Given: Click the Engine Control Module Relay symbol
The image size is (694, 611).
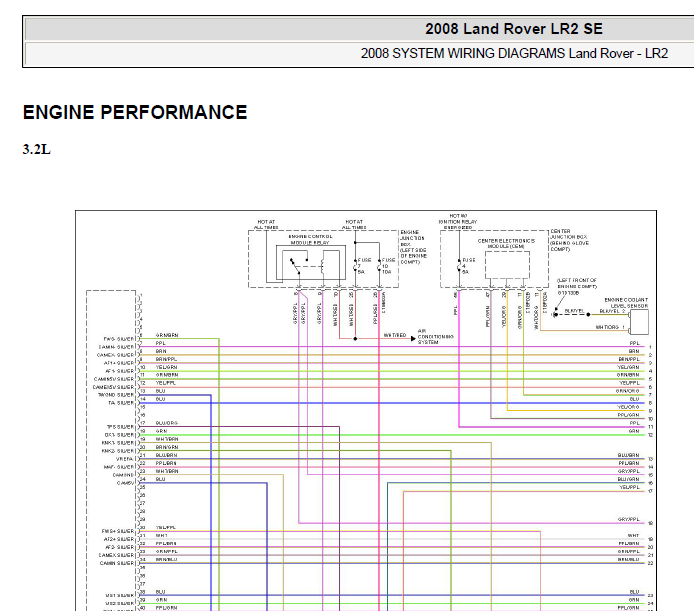Looking at the screenshot, I should (310, 263).
